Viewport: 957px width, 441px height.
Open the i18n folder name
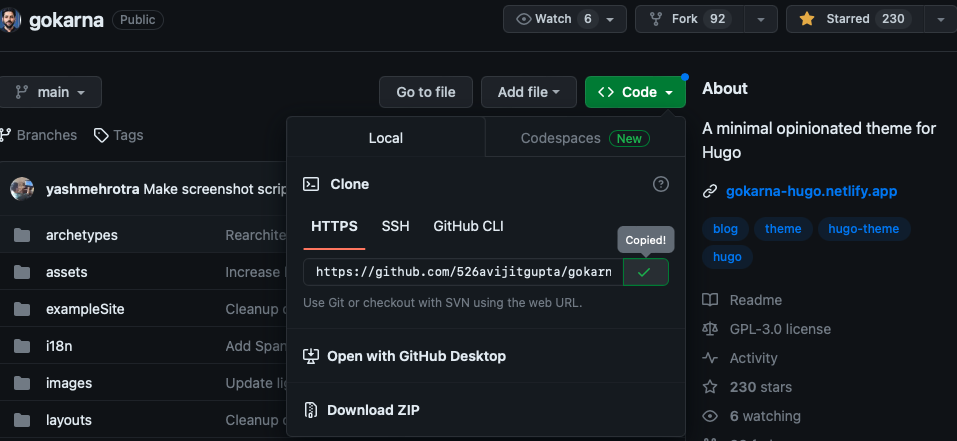point(59,346)
